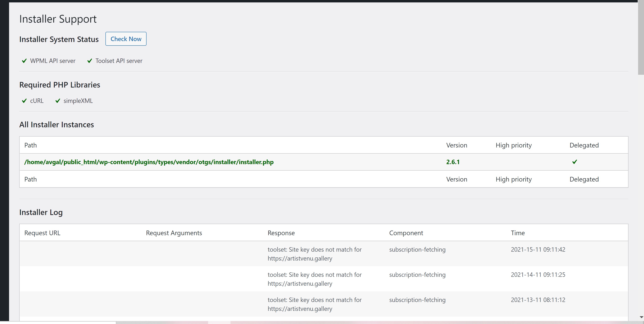Click the green checkmark beside WPML API server
644x324 pixels.
tap(24, 61)
